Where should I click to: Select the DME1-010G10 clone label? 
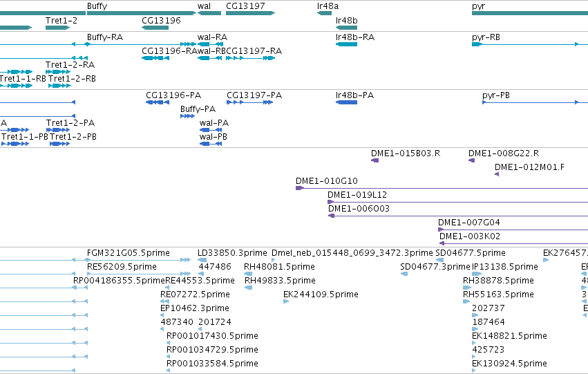pyautogui.click(x=327, y=181)
